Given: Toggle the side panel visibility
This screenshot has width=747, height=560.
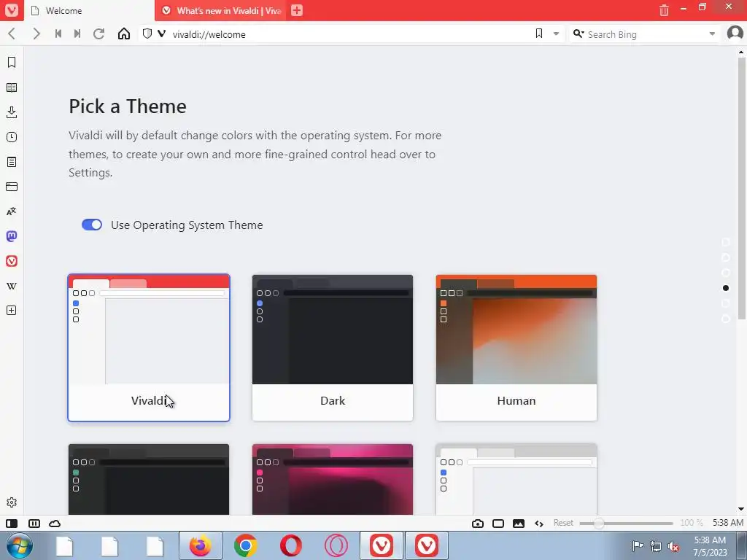Looking at the screenshot, I should point(12,524).
